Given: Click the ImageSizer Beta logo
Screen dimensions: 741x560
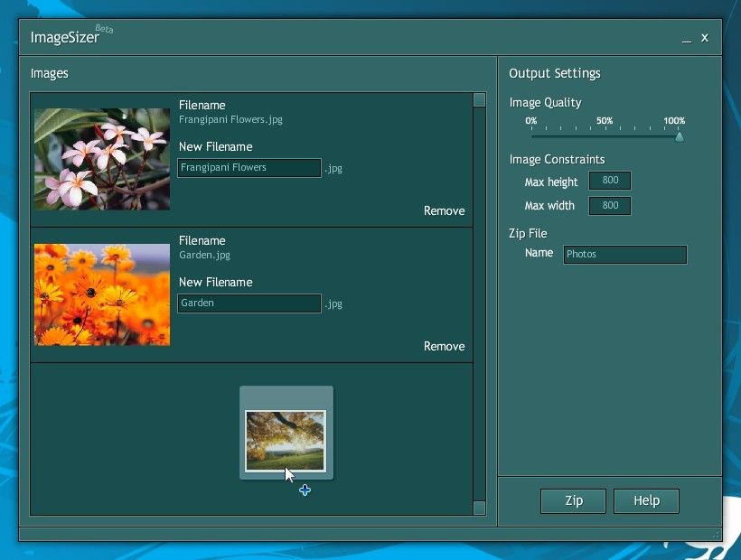Looking at the screenshot, I should coord(66,36).
